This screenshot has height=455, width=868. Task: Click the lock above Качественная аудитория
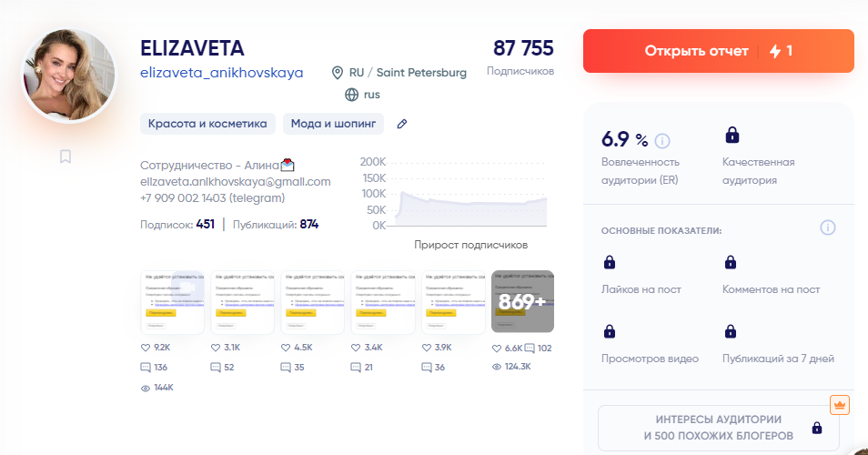tap(732, 136)
